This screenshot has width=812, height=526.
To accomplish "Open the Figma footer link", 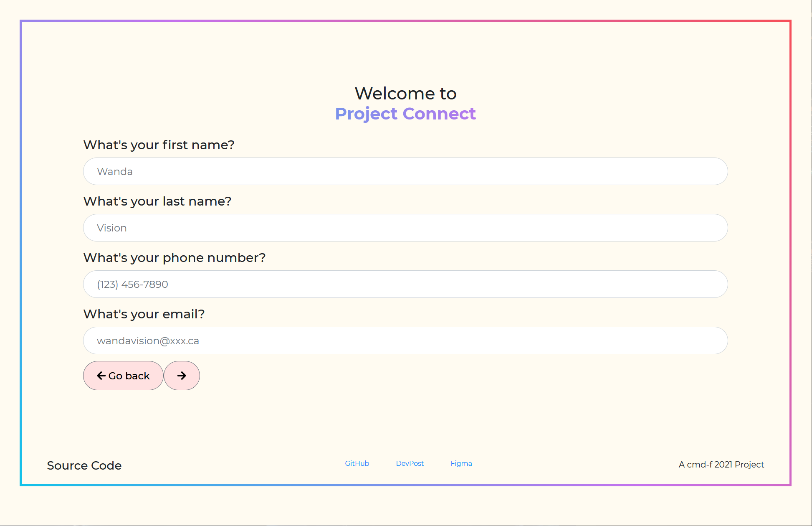I will [461, 463].
